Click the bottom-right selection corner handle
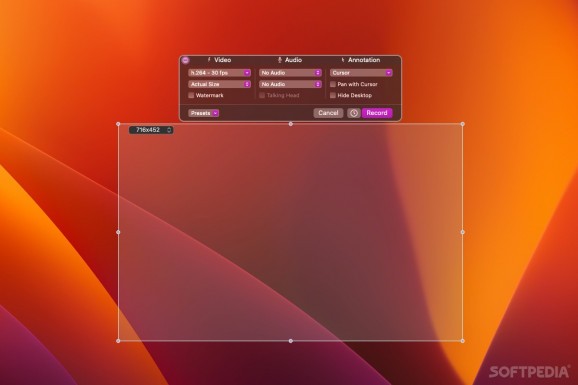Viewport: 578px width, 385px height. click(x=463, y=341)
